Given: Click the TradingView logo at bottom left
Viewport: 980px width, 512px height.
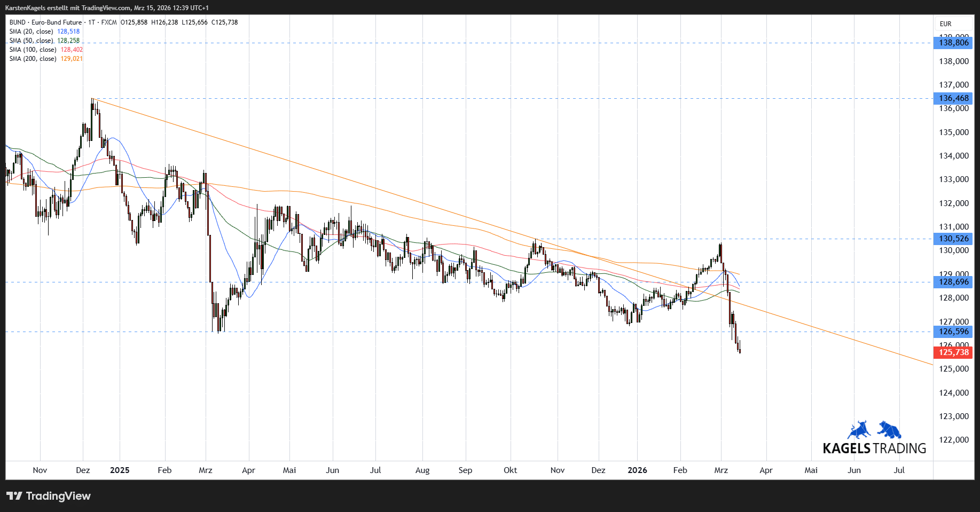Looking at the screenshot, I should click(x=49, y=496).
